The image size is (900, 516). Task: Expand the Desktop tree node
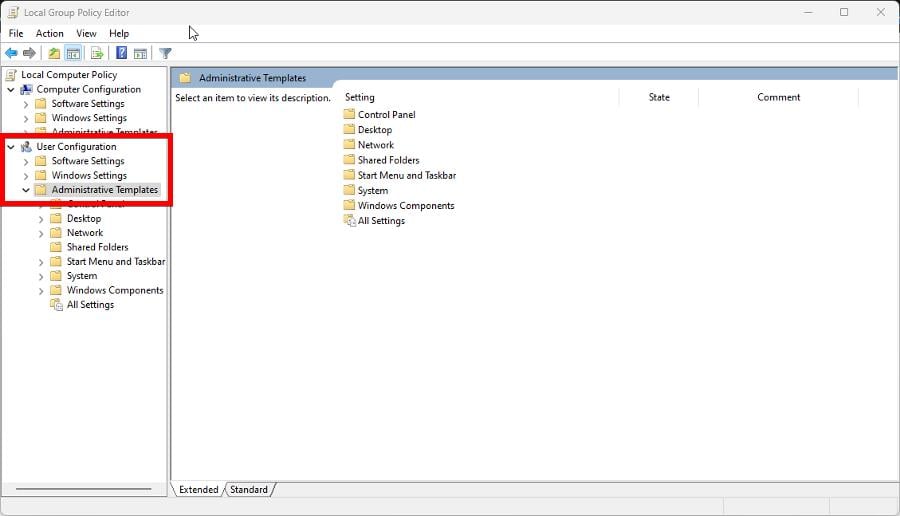click(x=41, y=219)
